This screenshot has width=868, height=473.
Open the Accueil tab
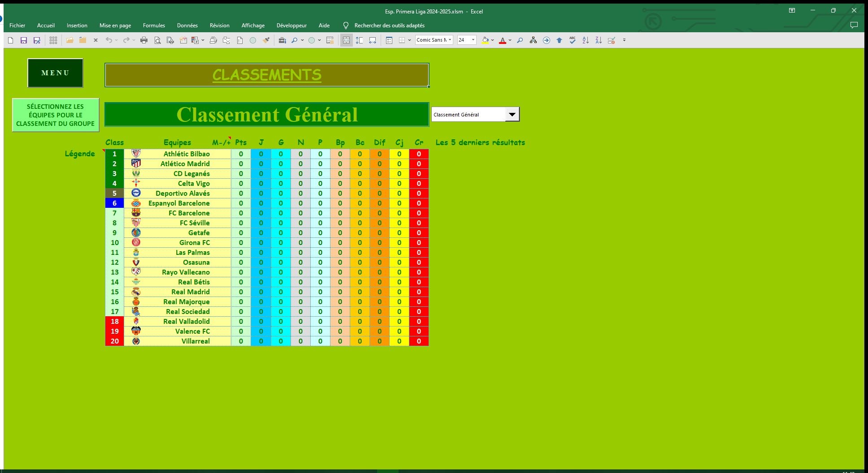(46, 26)
